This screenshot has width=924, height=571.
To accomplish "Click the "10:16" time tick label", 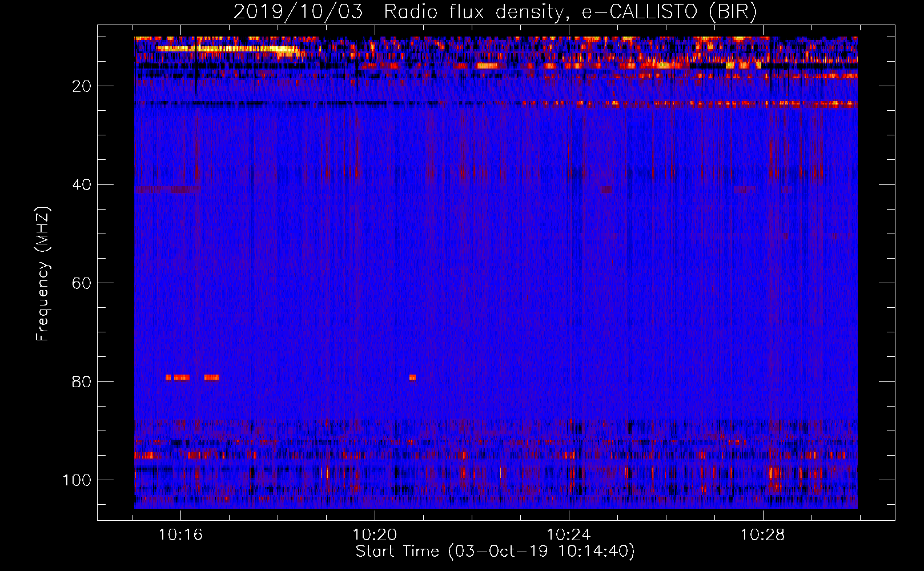I will pyautogui.click(x=180, y=535).
